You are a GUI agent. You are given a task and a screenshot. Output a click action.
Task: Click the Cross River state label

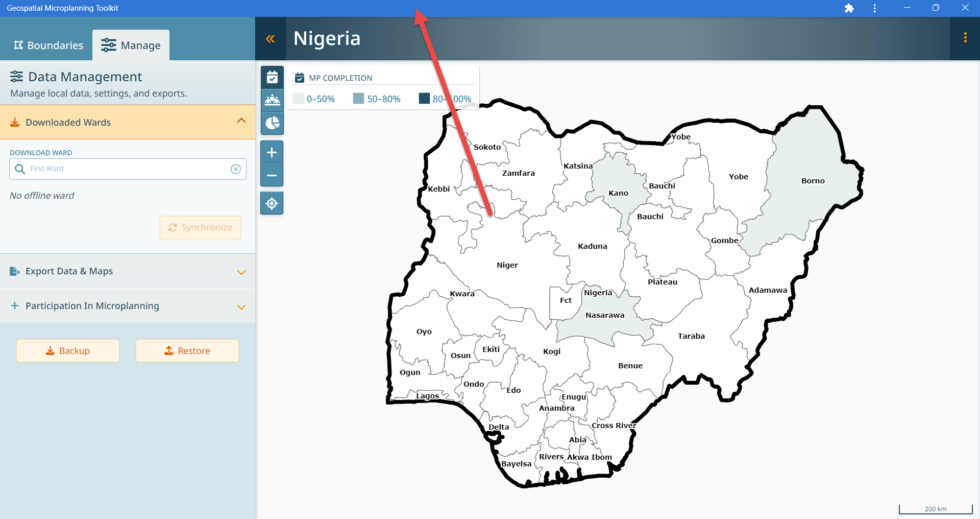click(x=614, y=426)
